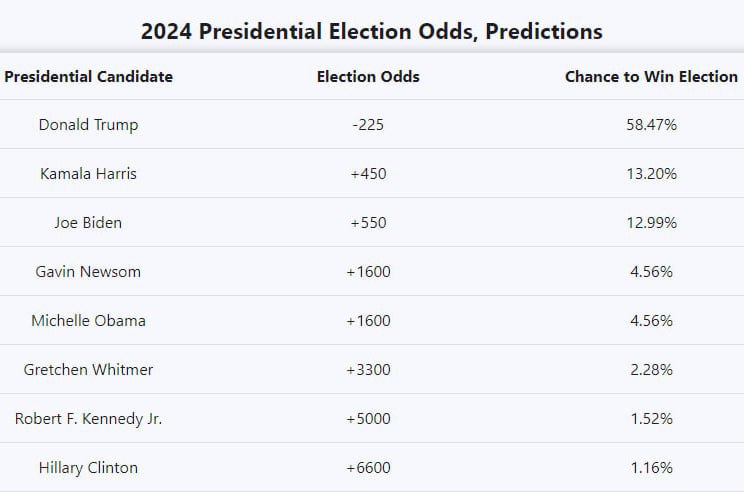Screen dimensions: 744x492
Task: Click the Hillary Clinton candidate name
Action: point(88,468)
